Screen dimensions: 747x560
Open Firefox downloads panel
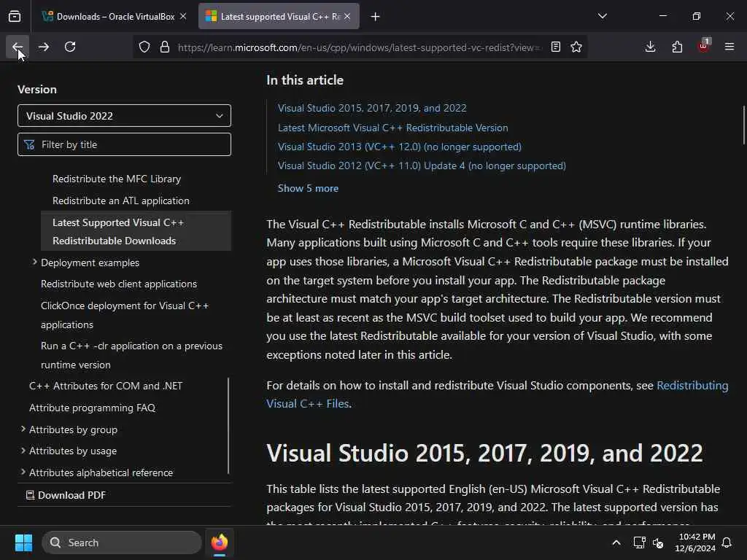pyautogui.click(x=650, y=47)
